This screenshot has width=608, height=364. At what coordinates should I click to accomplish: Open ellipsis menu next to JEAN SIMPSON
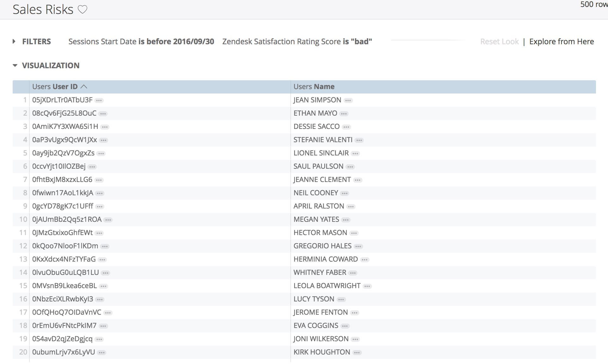[348, 100]
